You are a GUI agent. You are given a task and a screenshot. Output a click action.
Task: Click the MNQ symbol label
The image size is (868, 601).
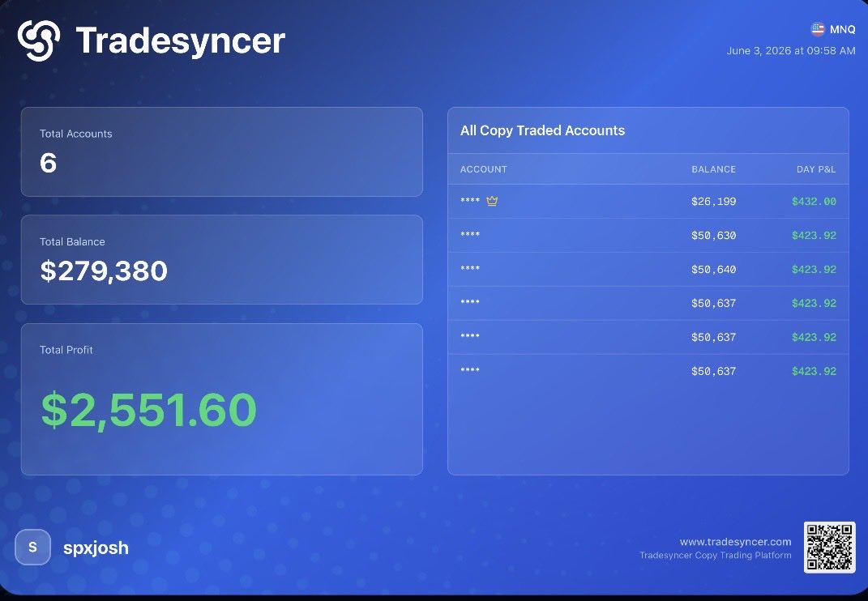(x=843, y=29)
